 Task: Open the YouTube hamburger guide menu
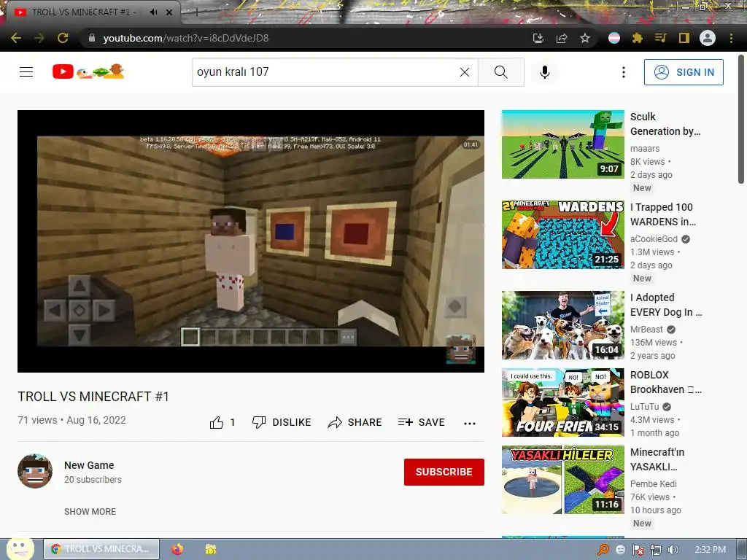26,72
